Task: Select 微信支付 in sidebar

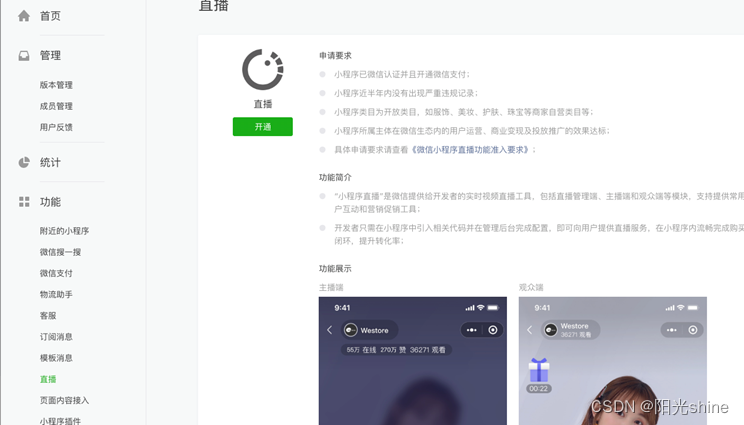Action: click(56, 273)
